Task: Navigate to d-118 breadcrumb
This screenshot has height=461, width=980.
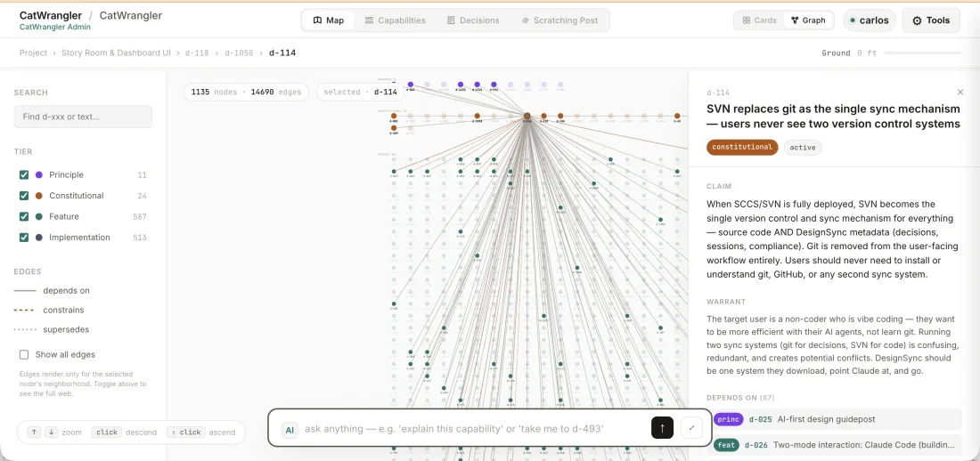Action: (x=197, y=53)
